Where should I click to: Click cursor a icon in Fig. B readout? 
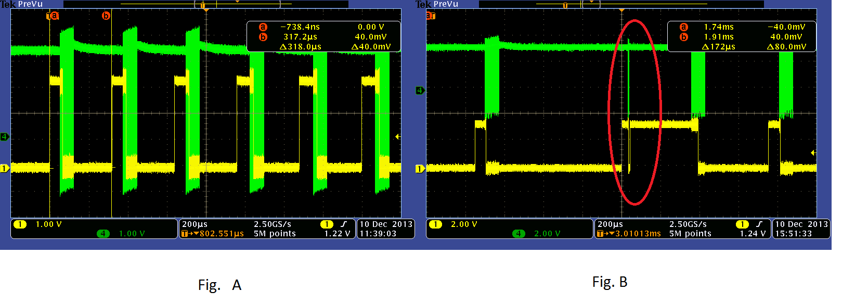coord(683,27)
